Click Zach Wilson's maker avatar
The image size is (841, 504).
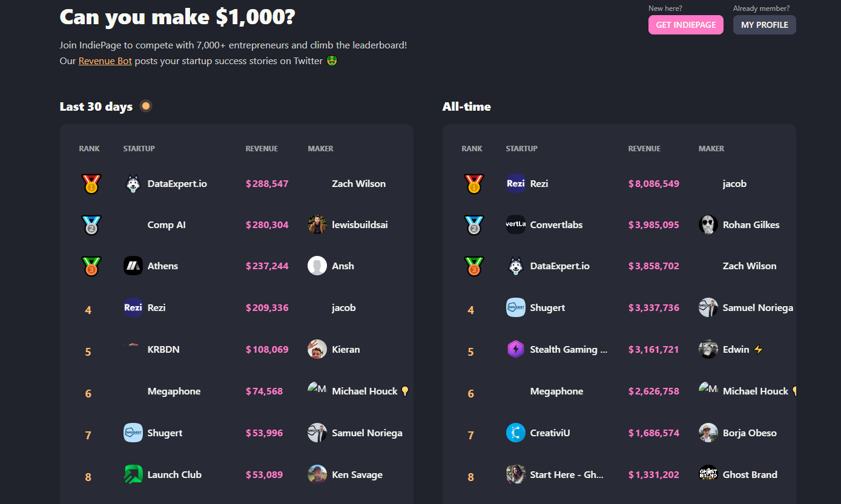pyautogui.click(x=317, y=183)
